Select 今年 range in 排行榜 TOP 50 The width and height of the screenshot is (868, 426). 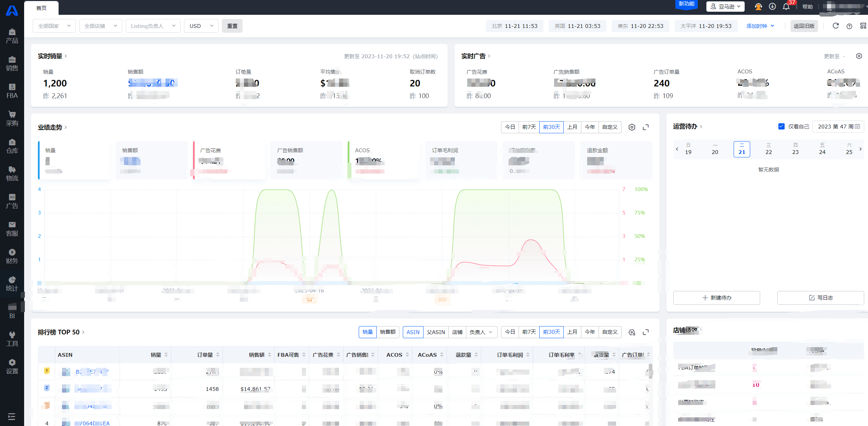(x=590, y=332)
